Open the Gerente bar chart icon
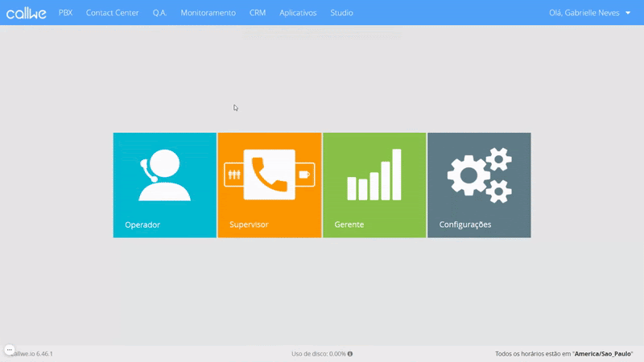 [374, 175]
